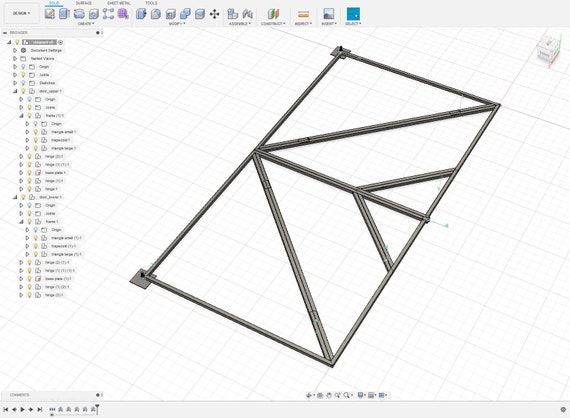Viewport: 570px width, 418px height.
Task: Click the ViewCube in the corner
Action: [548, 51]
